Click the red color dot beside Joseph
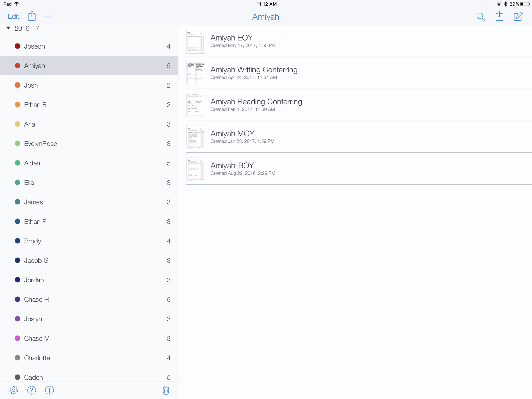Image resolution: width=532 pixels, height=399 pixels. tap(18, 46)
